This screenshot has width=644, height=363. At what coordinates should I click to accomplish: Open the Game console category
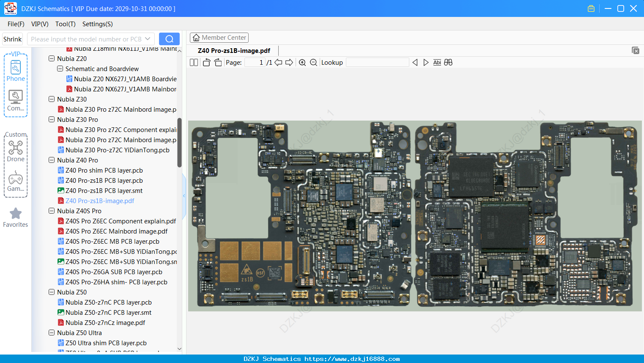click(16, 181)
